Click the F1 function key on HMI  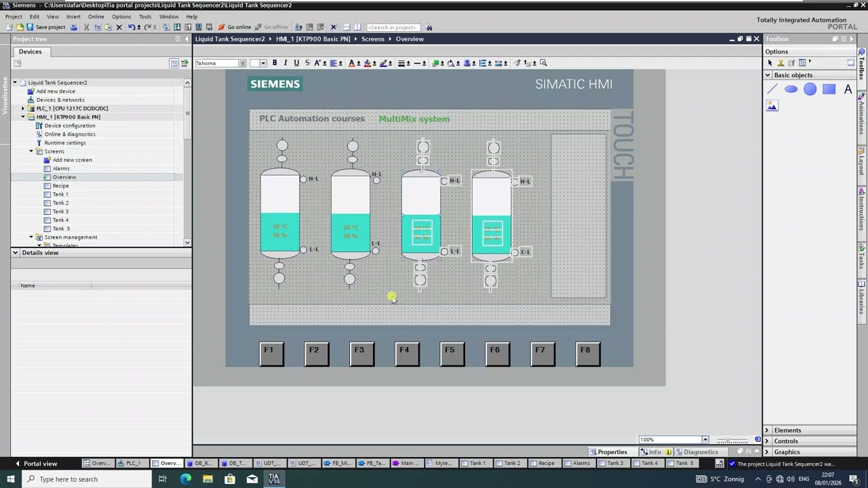click(271, 354)
